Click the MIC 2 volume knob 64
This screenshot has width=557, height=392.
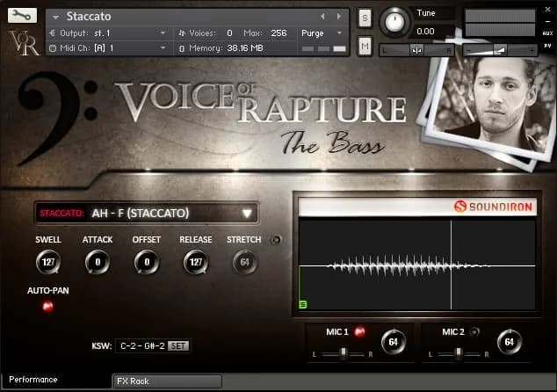tap(509, 342)
